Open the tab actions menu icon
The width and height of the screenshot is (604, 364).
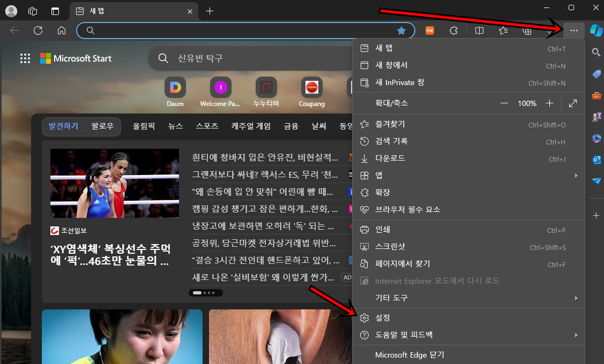[55, 11]
